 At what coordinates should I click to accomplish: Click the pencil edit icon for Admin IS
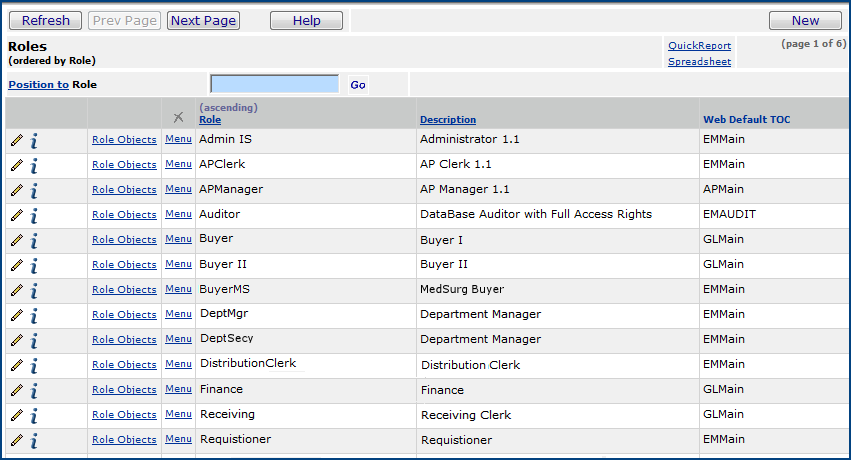[x=16, y=140]
